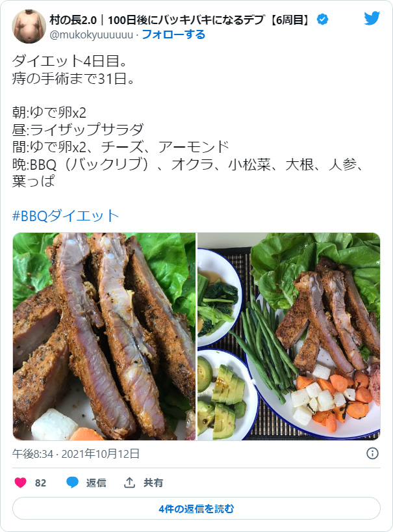
Task: Open the #BBQダイエット hashtag
Action: tap(66, 216)
